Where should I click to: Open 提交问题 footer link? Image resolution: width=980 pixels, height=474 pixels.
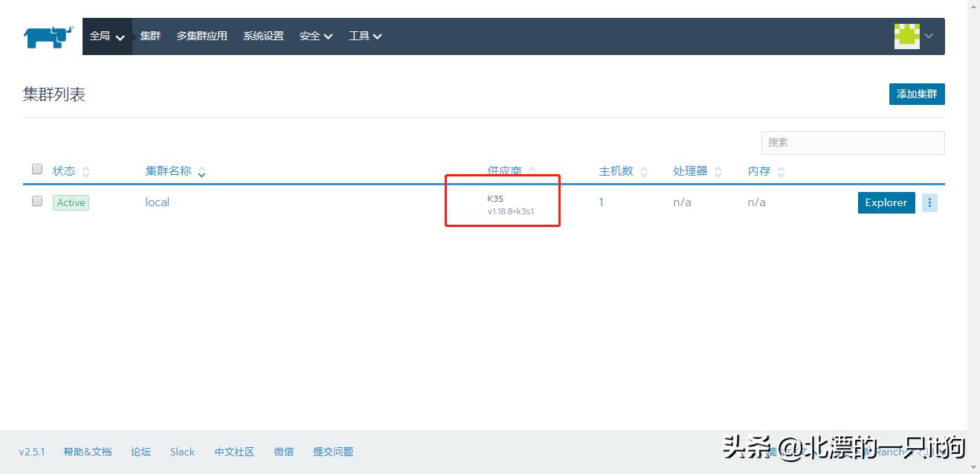[x=333, y=452]
